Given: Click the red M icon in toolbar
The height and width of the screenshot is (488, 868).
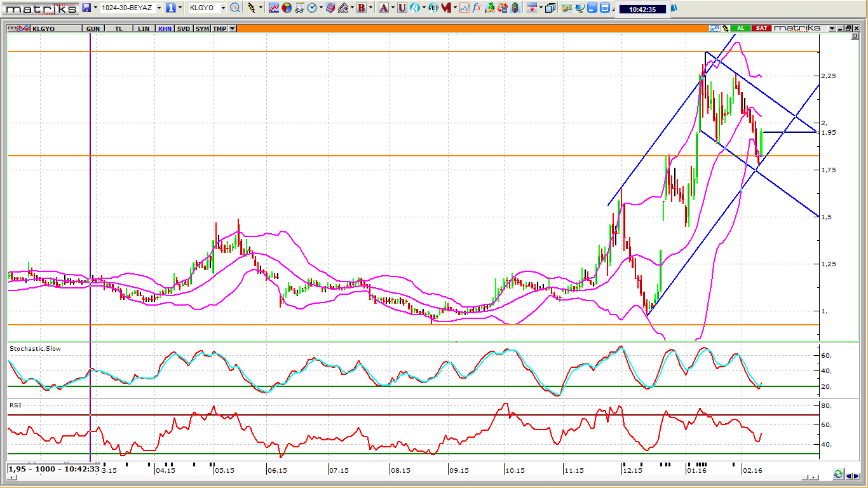Looking at the screenshot, I should pos(447,8).
